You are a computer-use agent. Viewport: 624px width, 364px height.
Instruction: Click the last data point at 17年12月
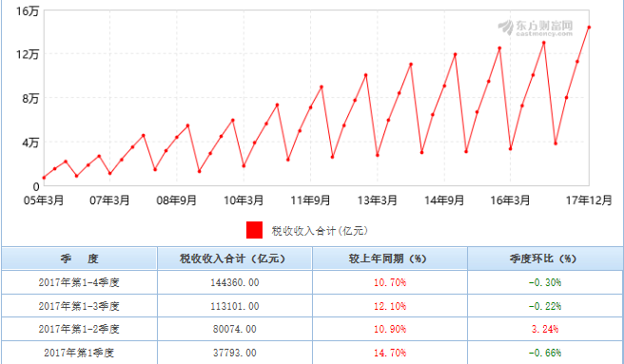[589, 28]
